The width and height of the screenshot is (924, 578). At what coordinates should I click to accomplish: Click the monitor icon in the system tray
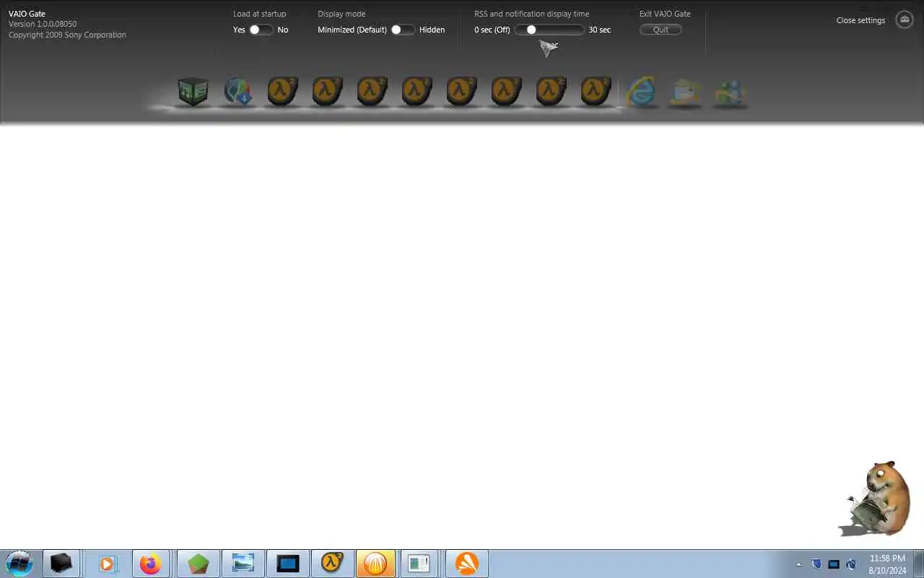tap(834, 564)
